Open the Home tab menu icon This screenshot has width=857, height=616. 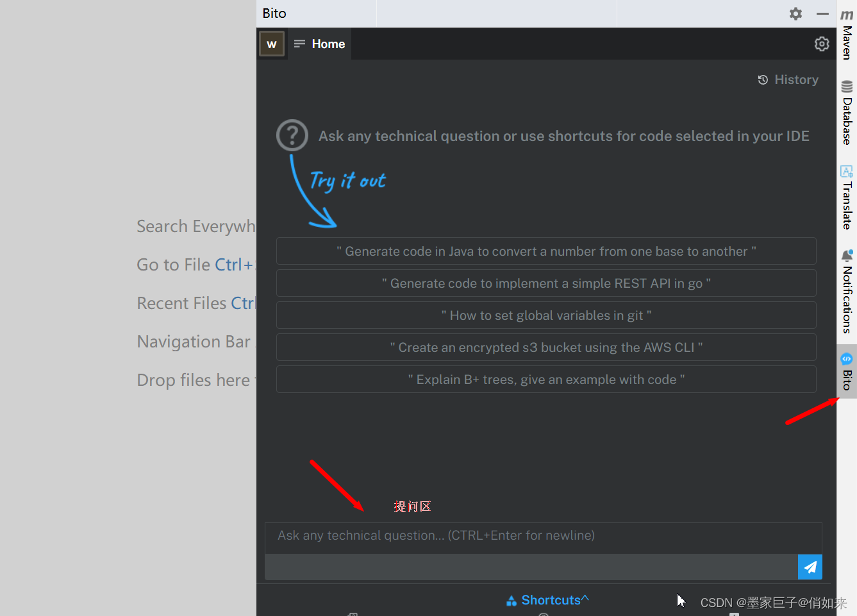coord(299,44)
